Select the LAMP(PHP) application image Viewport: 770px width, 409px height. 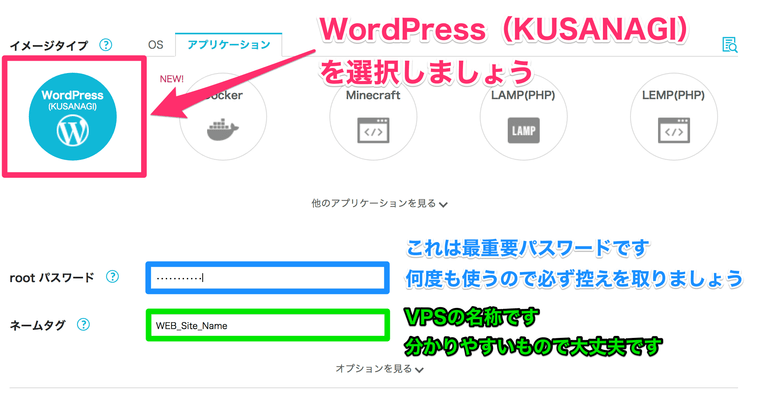pyautogui.click(x=523, y=117)
